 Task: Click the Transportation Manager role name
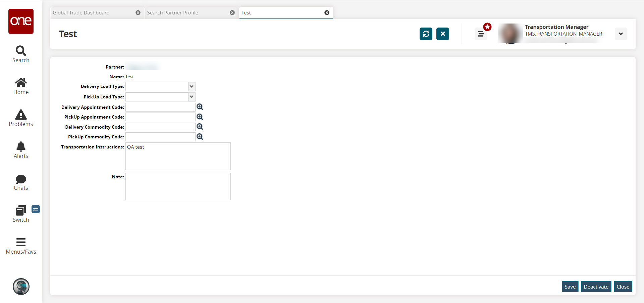click(556, 27)
